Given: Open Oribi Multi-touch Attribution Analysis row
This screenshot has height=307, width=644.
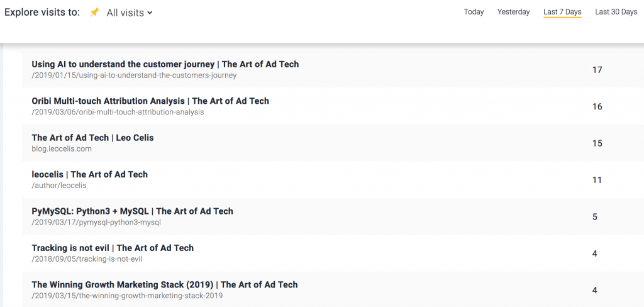Looking at the screenshot, I should (x=333, y=106).
